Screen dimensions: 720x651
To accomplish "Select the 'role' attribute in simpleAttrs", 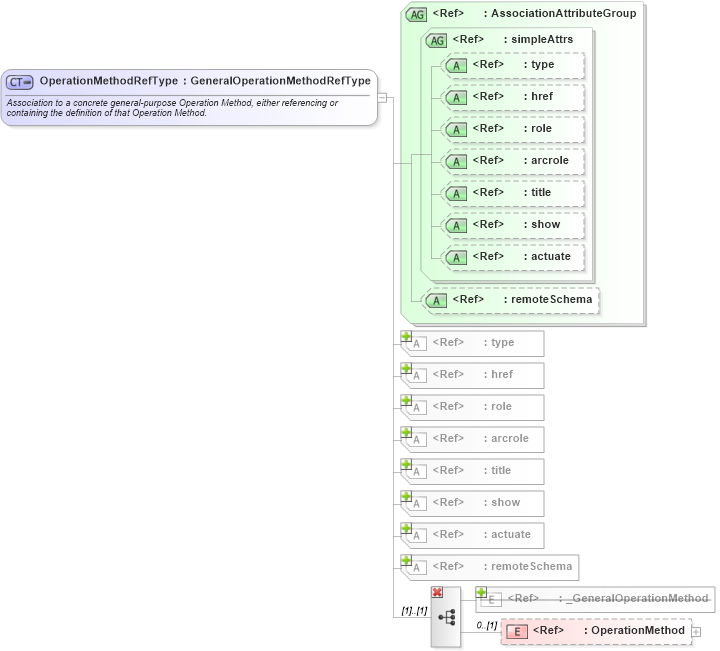I will pyautogui.click(x=513, y=129).
